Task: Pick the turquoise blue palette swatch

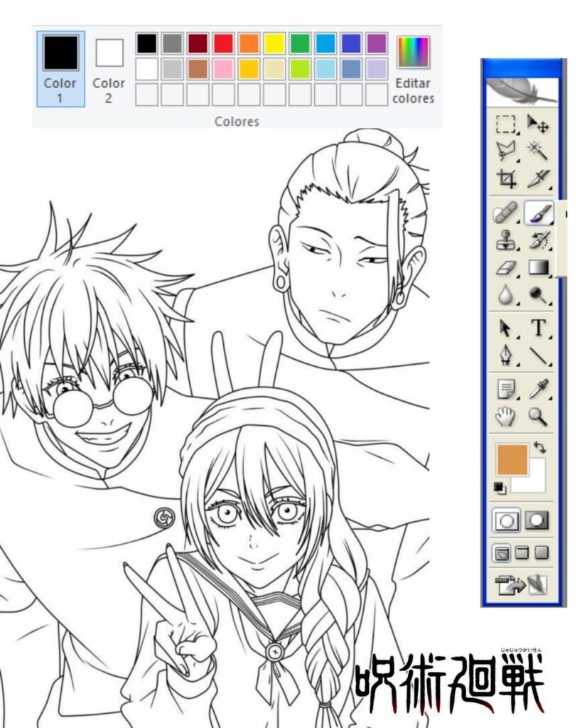Action: [x=325, y=43]
